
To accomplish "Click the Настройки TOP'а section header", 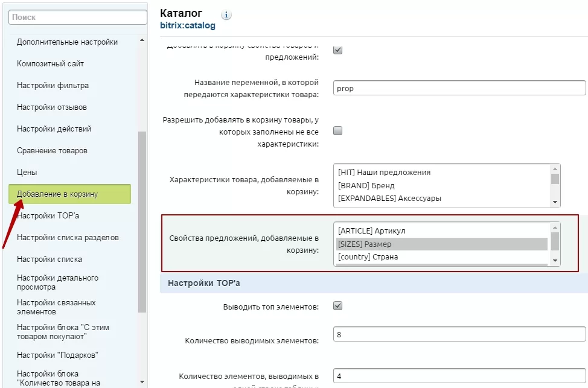I will 374,284.
